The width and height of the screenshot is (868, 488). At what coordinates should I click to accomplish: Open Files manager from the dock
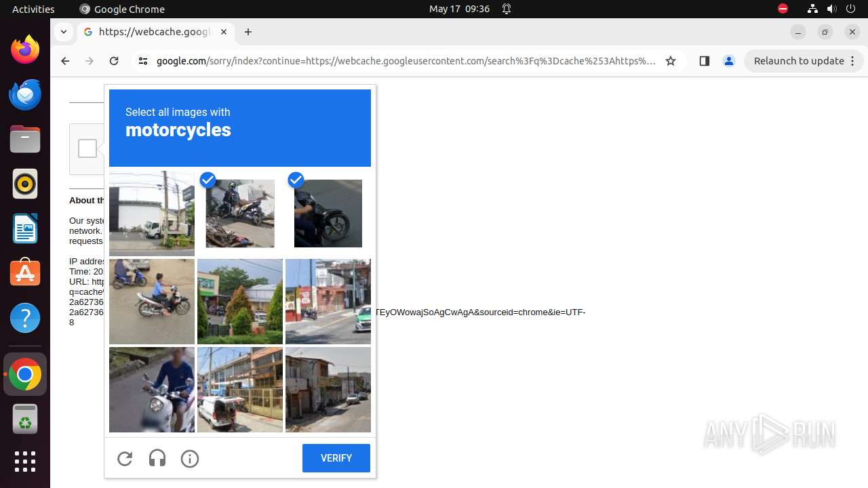tap(25, 139)
